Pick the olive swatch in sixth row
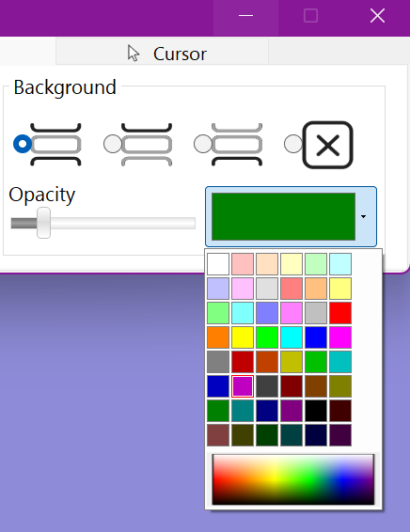 (x=340, y=386)
